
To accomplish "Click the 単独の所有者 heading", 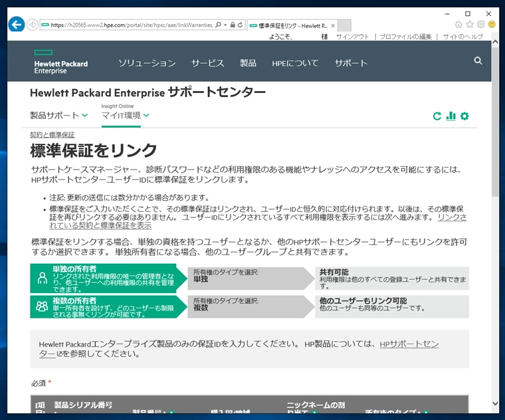I will point(74,268).
